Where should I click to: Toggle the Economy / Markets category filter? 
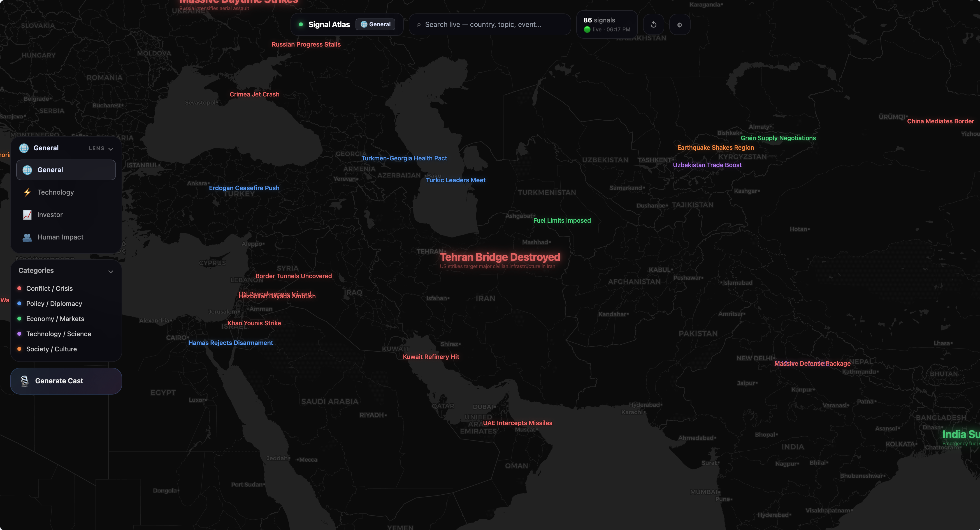coord(55,319)
